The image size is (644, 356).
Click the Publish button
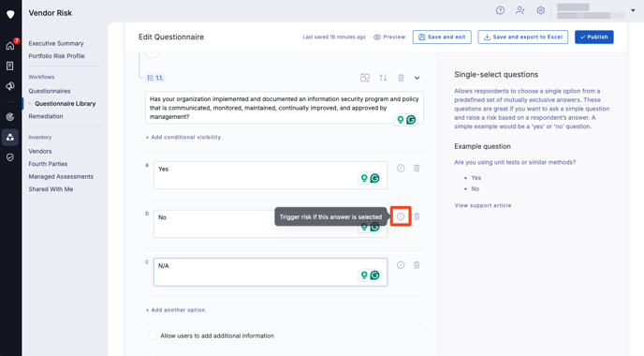tap(593, 37)
